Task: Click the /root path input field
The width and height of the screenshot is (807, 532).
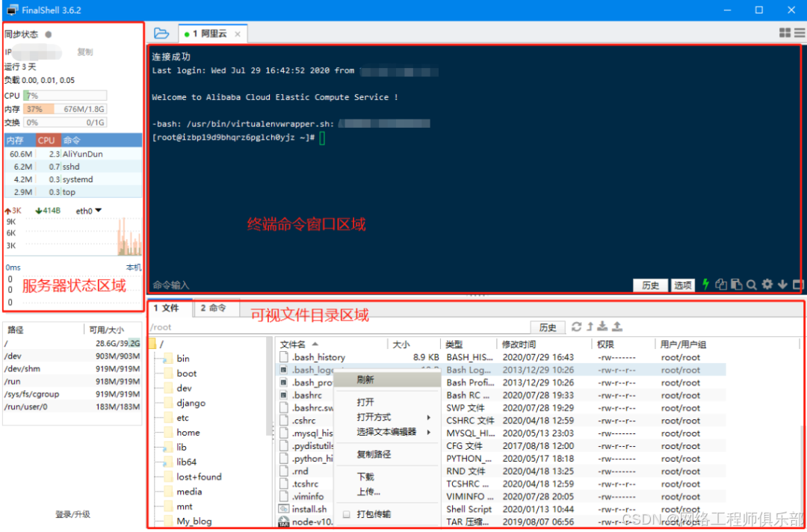Action: pos(339,327)
